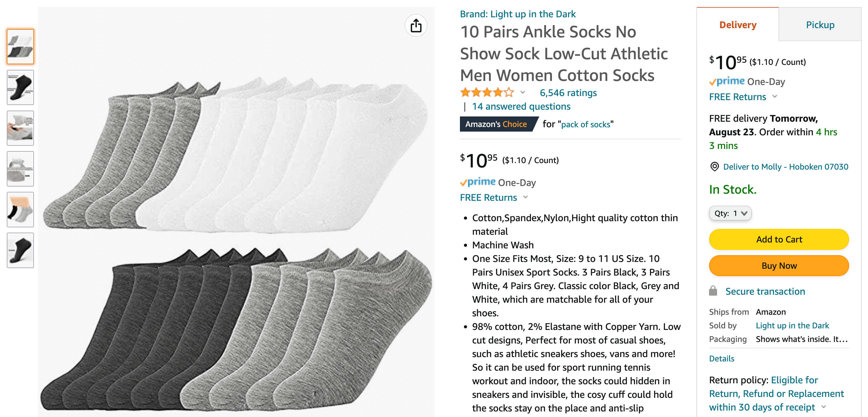Visit seller Light up in the Dark
This screenshot has height=417, width=868.
(792, 325)
